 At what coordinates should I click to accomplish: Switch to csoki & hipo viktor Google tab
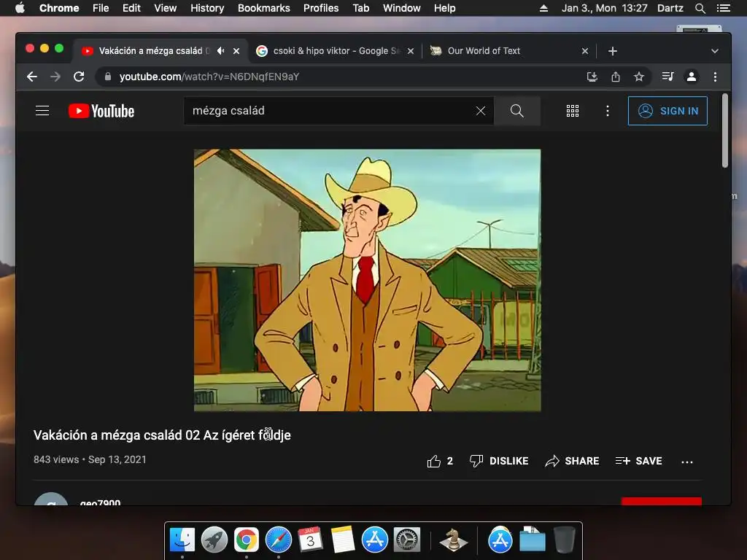pos(336,50)
